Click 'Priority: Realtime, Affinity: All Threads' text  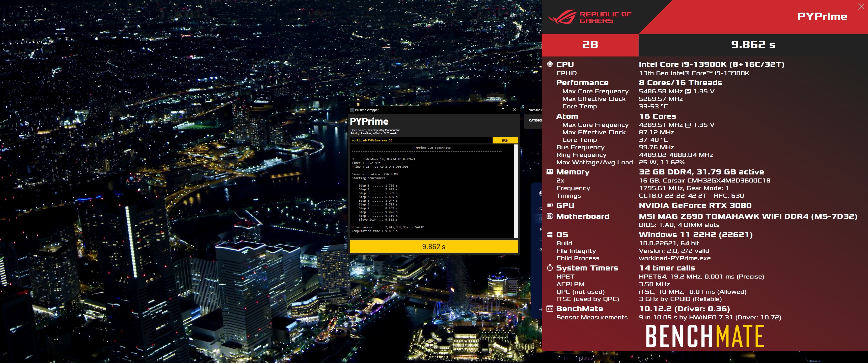click(373, 133)
